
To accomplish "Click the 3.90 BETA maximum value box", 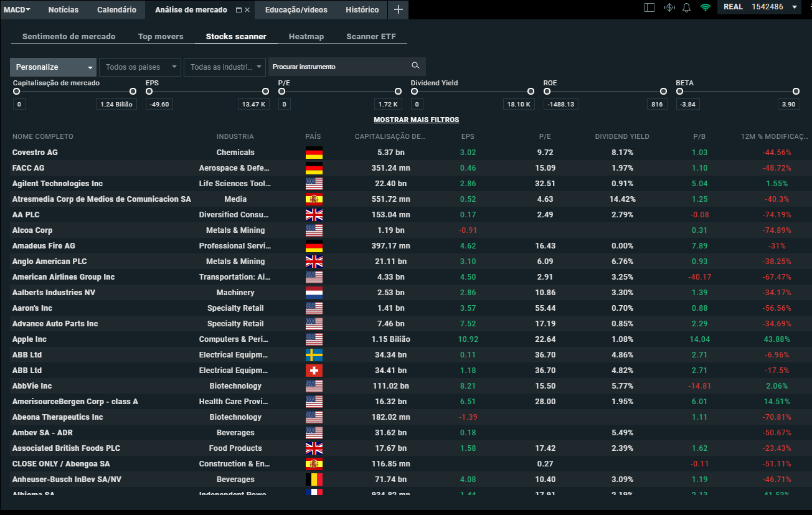I will tap(789, 104).
